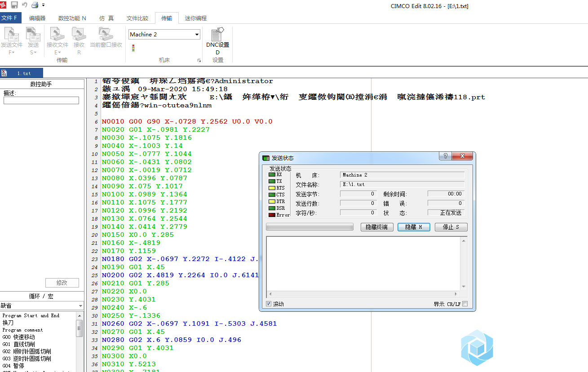
Task: Select G02 顺时针圆弧切削 entry
Action: (27, 351)
